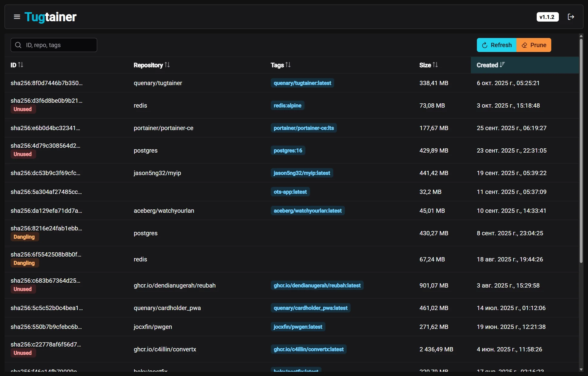The image size is (588, 376).
Task: Click the sort icon on the Tags column
Action: click(x=288, y=64)
